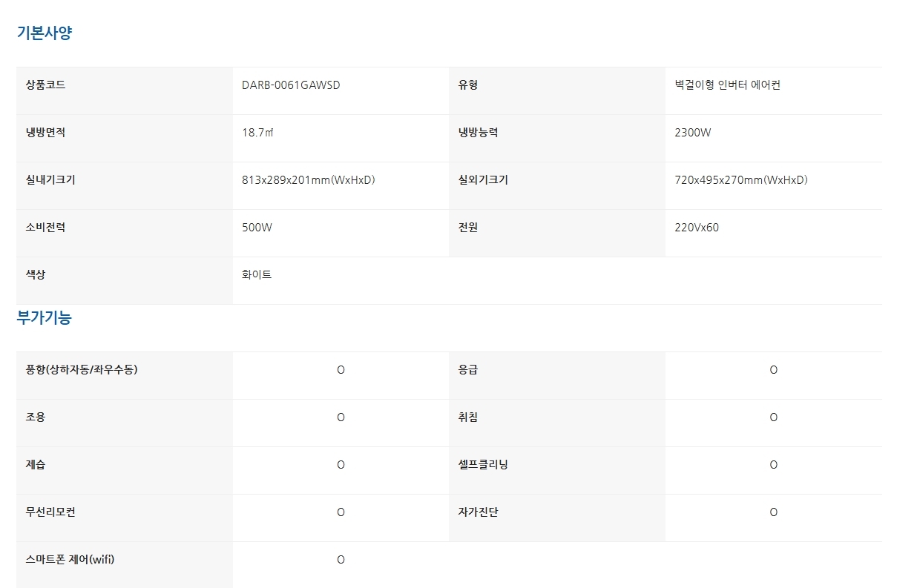Click indoor unit size 813x289x201mm value
Image resolution: width=897 pixels, height=588 pixels.
(x=309, y=180)
